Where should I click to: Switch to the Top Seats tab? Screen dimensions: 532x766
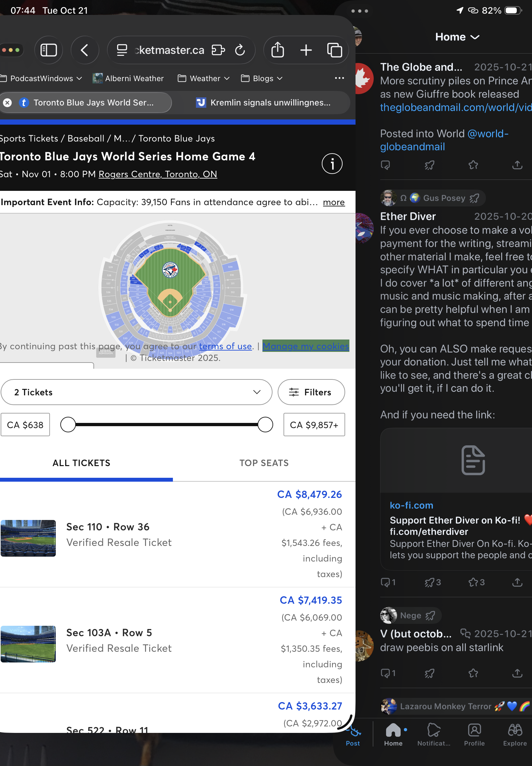264,463
